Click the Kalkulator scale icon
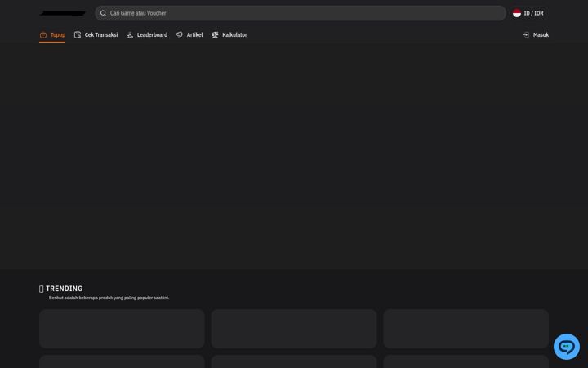 point(215,34)
